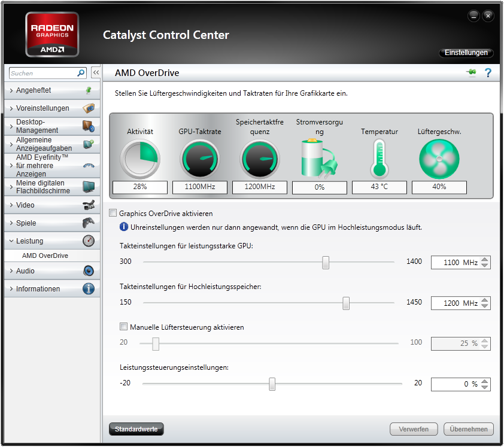This screenshot has height=447, width=504.
Task: Click the Übernehmen button
Action: click(x=468, y=429)
